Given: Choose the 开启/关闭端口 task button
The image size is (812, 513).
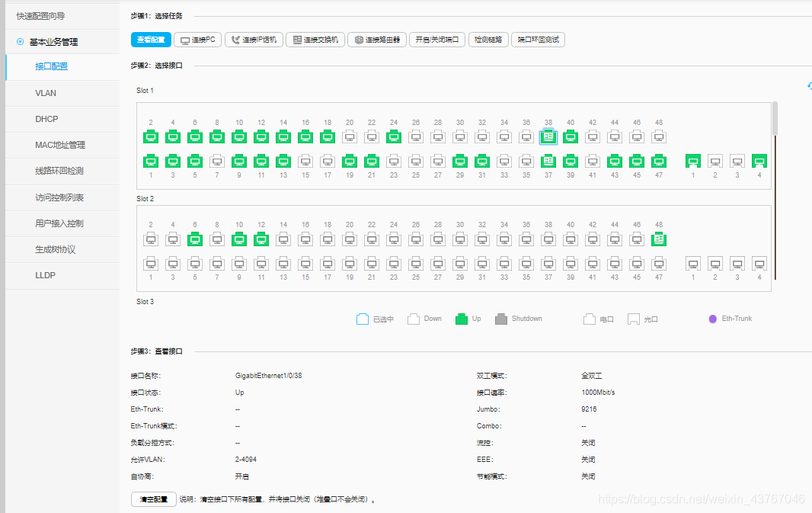Looking at the screenshot, I should tap(437, 40).
